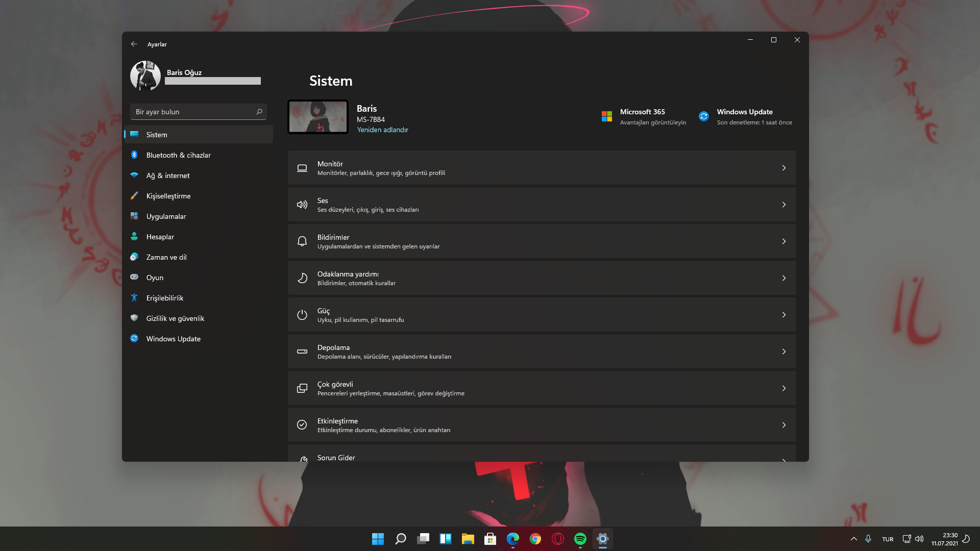Click the Odaklanma yardımı moon icon

302,278
